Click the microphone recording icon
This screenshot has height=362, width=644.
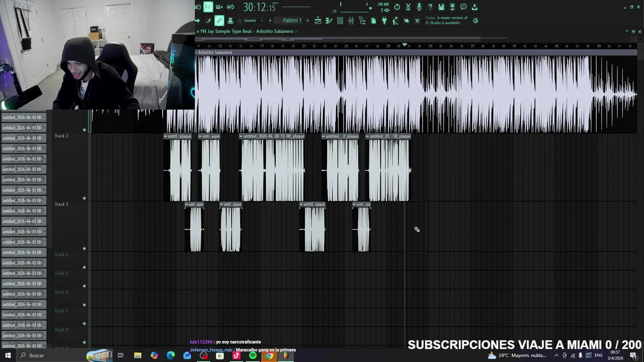point(419,7)
